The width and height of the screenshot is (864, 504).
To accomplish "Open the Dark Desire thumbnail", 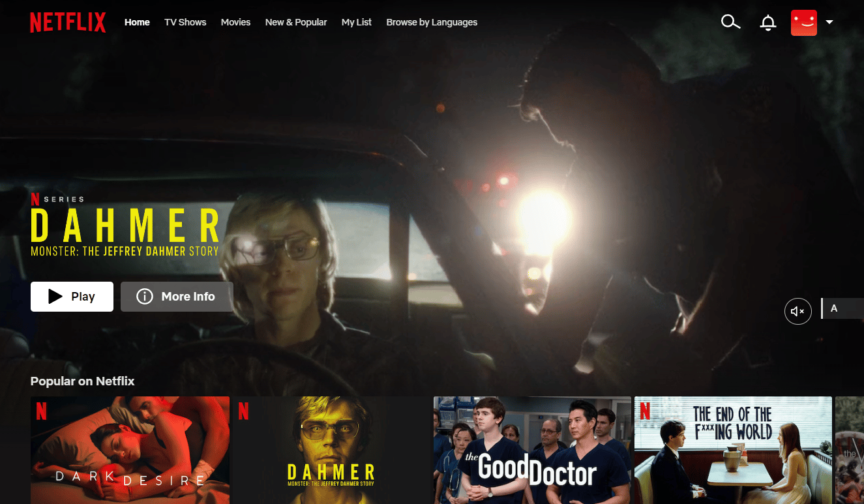I will tap(130, 450).
